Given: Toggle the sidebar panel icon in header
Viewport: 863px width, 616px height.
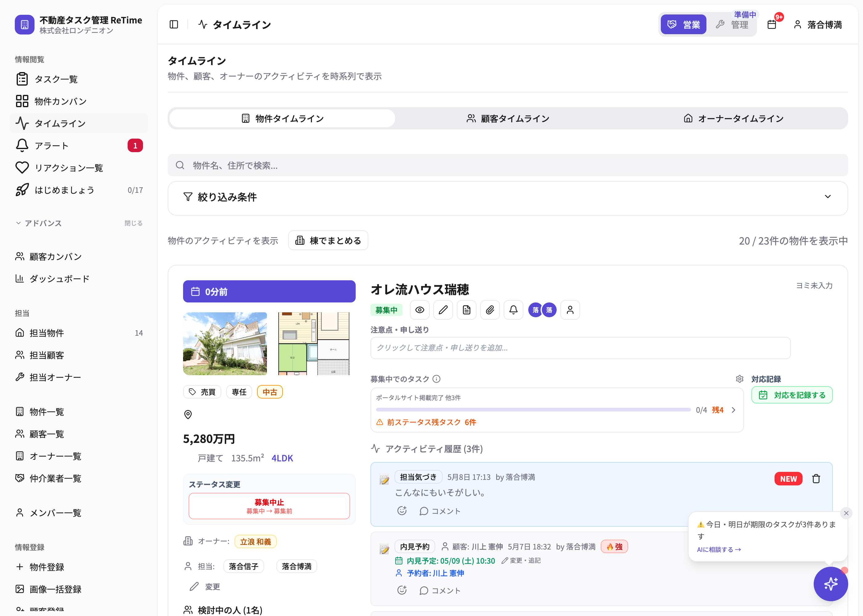Looking at the screenshot, I should point(174,25).
